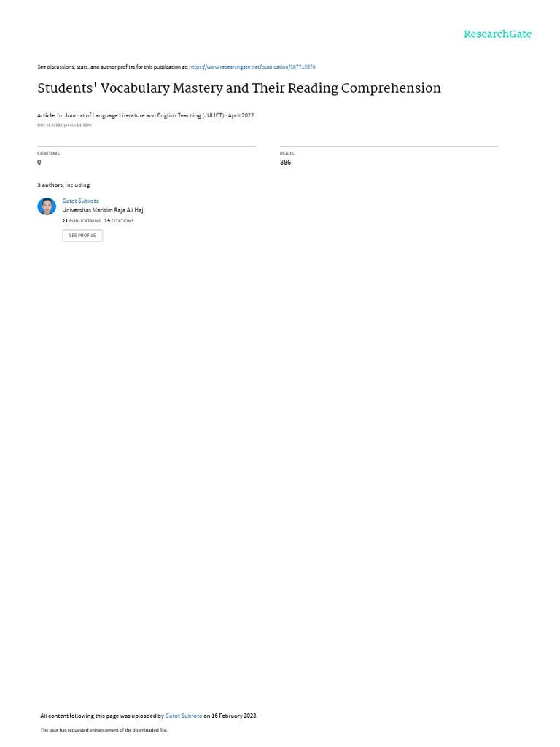Click the citations count of 0

[x=39, y=163]
